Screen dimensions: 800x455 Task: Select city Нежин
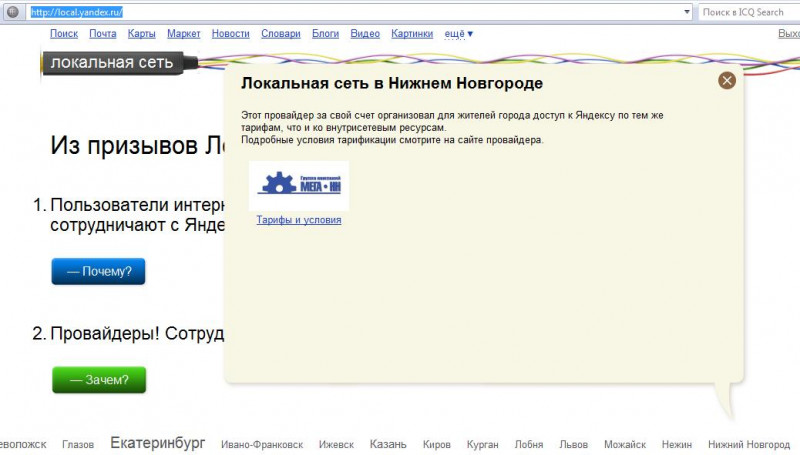(x=677, y=445)
